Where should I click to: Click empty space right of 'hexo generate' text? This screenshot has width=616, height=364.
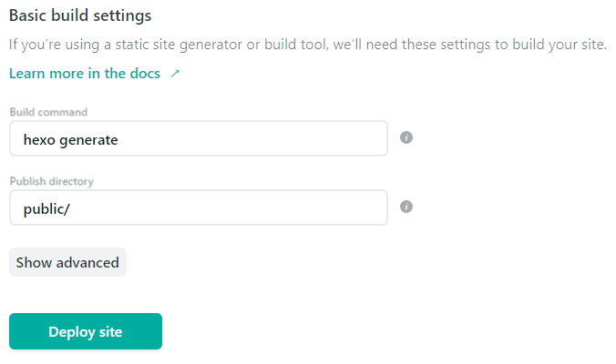tap(264, 139)
